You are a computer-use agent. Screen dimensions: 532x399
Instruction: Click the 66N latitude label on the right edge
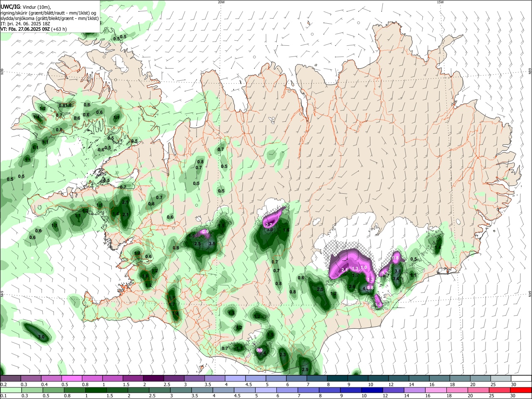[x=530, y=72]
